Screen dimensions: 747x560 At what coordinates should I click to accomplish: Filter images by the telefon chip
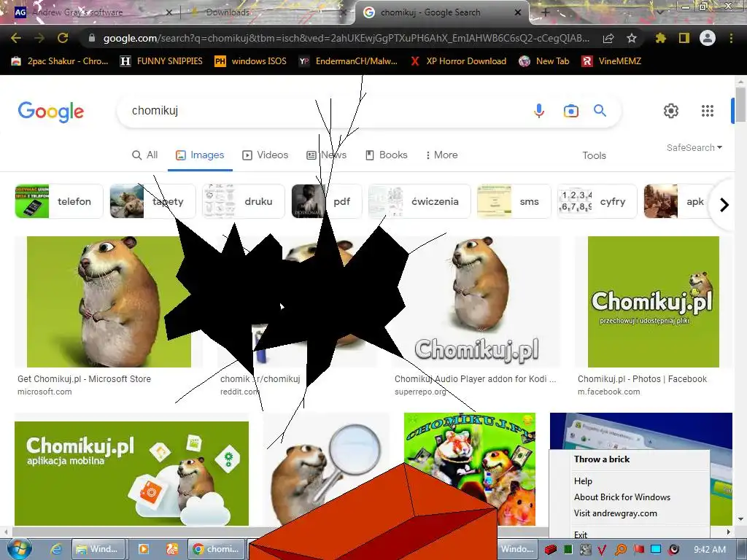[59, 201]
